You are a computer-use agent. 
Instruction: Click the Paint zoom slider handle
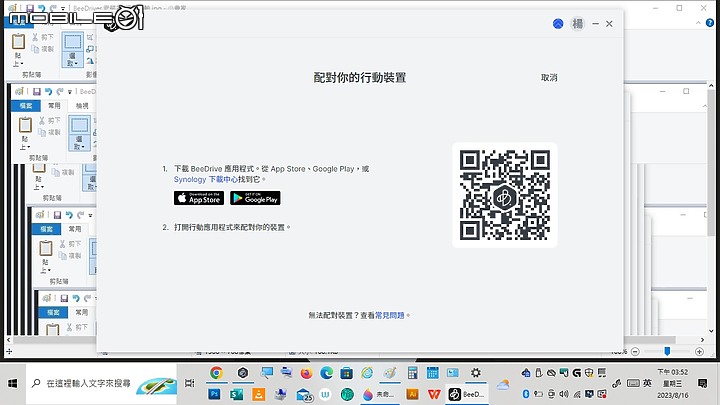pos(667,351)
